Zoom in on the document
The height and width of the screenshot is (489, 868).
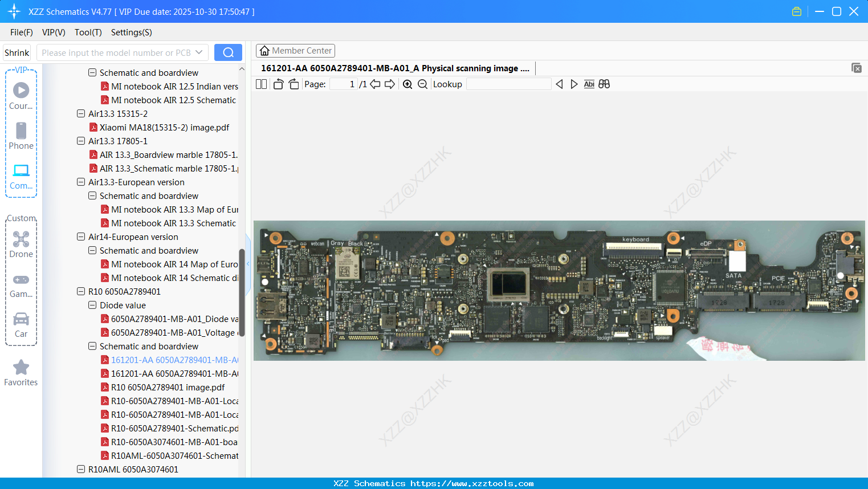[x=407, y=84]
